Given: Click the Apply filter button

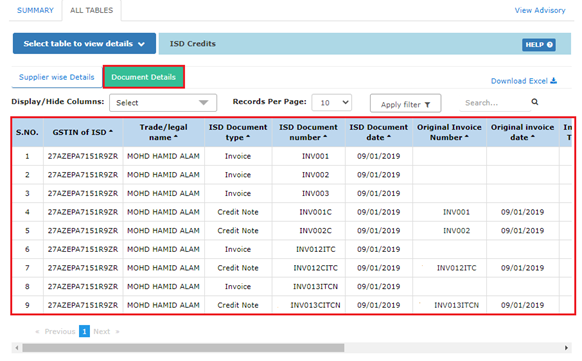Looking at the screenshot, I should tap(405, 103).
